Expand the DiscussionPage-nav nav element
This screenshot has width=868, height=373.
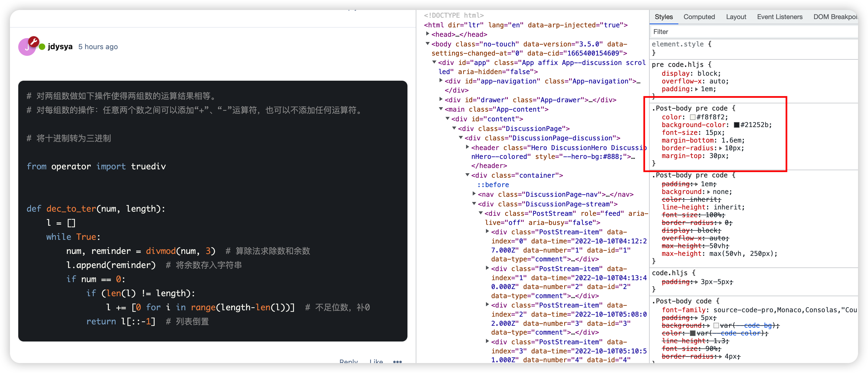(474, 194)
